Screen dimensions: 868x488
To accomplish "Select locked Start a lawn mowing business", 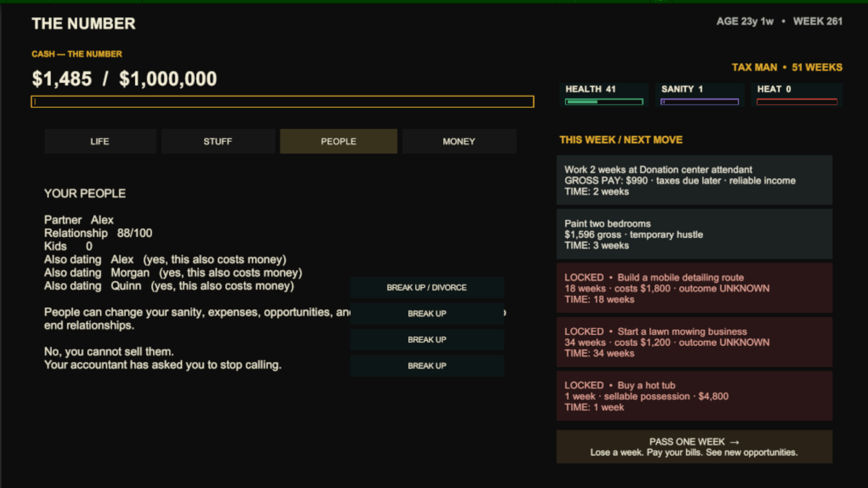I will [694, 342].
